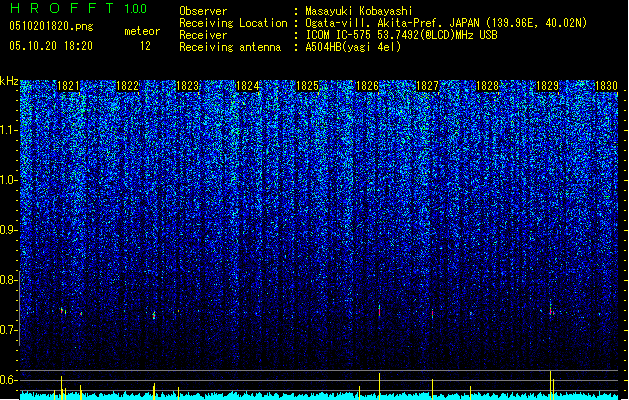Click the observer name Masayuki Kobayashi
The width and height of the screenshot is (629, 400).
[x=359, y=11]
